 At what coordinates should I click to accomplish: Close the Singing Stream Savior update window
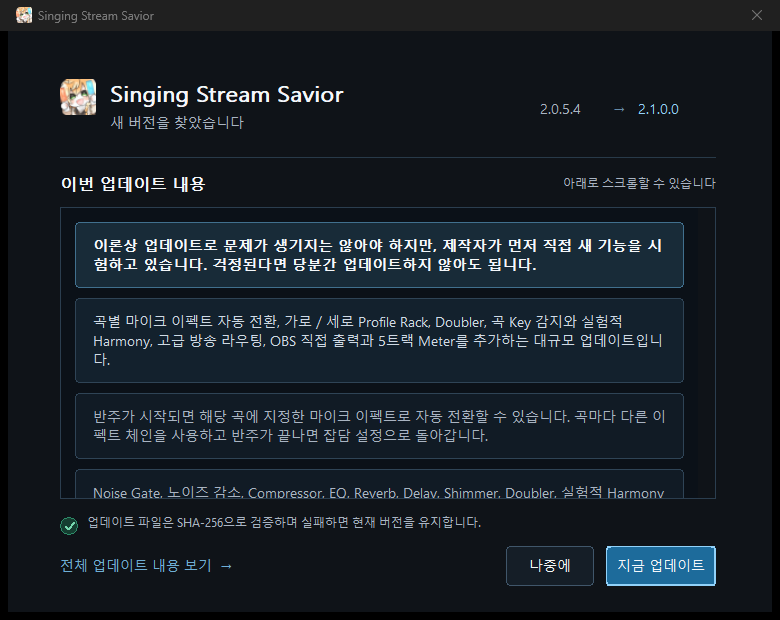[x=757, y=15]
